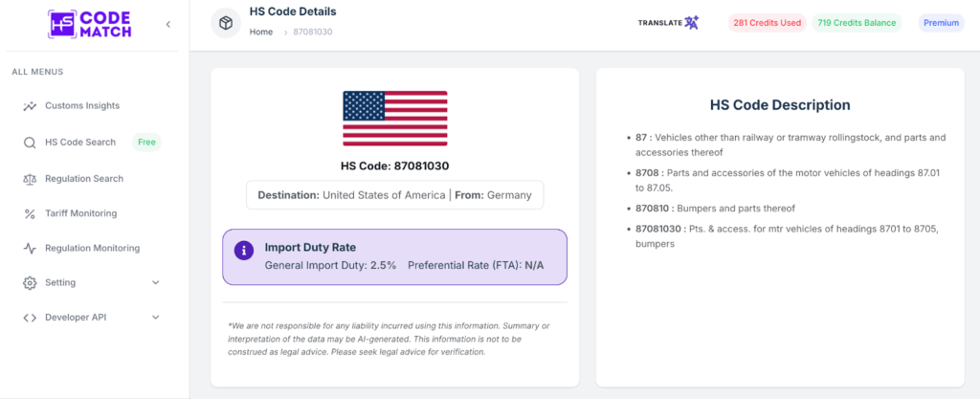
Task: Click the 719 Credits Balance badge
Action: (857, 23)
